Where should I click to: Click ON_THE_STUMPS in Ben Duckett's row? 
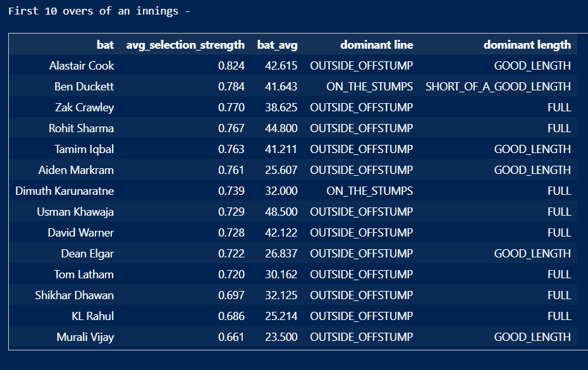click(369, 87)
